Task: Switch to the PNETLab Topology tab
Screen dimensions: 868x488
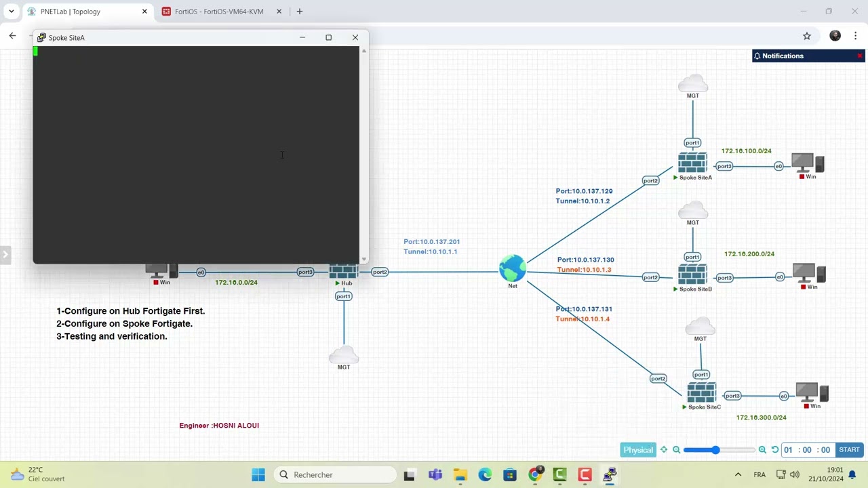Action: 87,12
